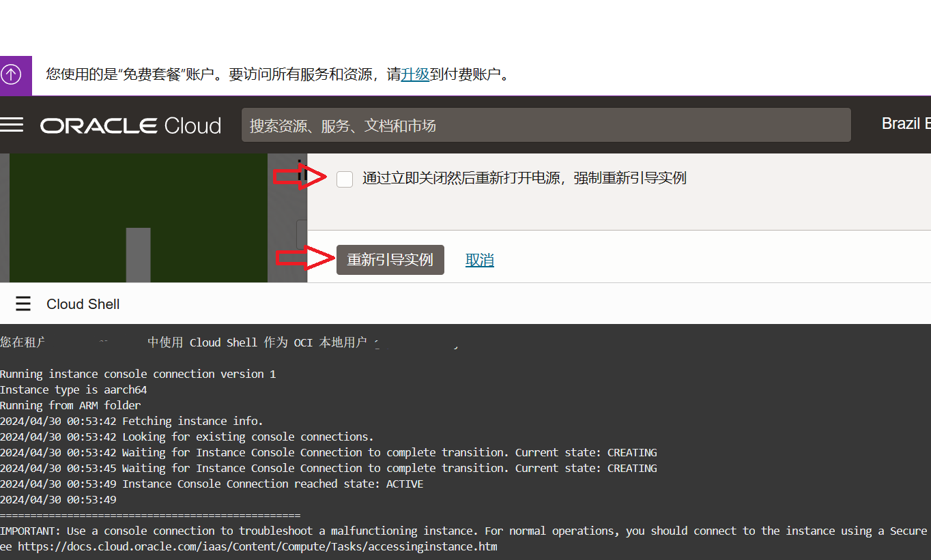Open the Oracle Cloud navigation hamburger menu
The height and width of the screenshot is (560, 931).
(12, 125)
